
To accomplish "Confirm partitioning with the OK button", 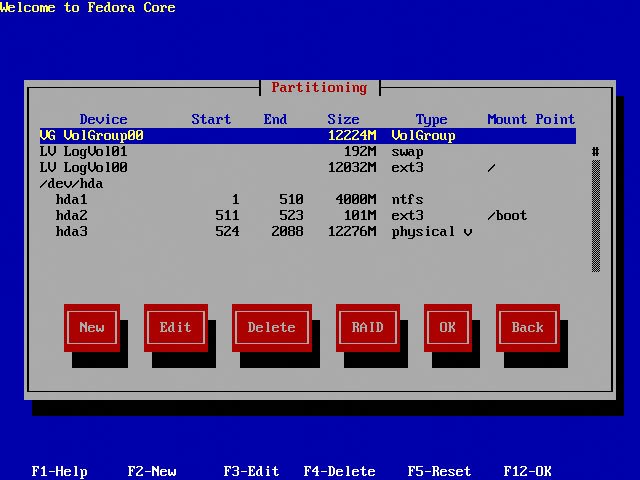I will (447, 327).
